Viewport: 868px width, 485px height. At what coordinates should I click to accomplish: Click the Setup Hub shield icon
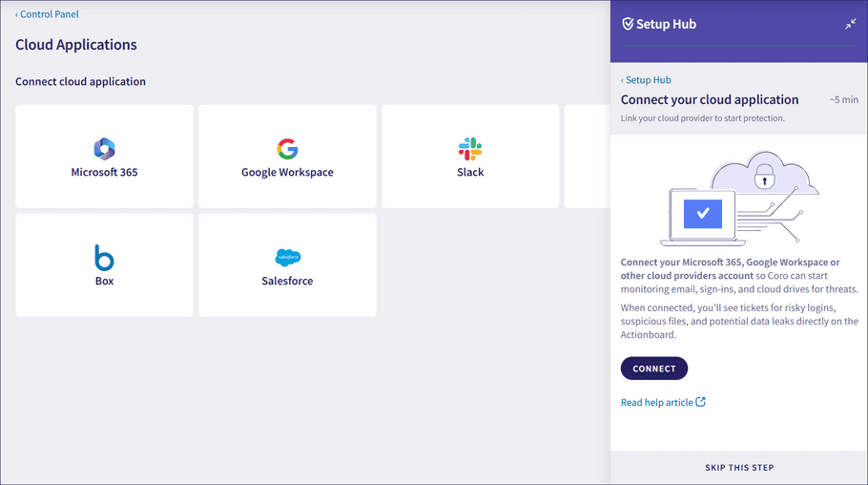click(628, 24)
